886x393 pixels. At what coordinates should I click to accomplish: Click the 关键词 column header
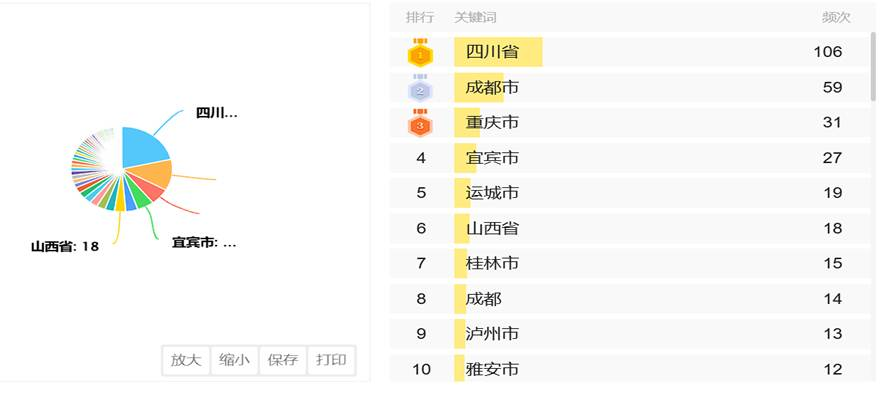click(475, 18)
